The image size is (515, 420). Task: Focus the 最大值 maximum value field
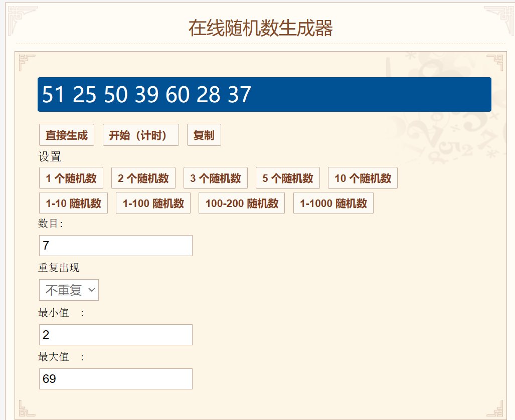pos(116,379)
